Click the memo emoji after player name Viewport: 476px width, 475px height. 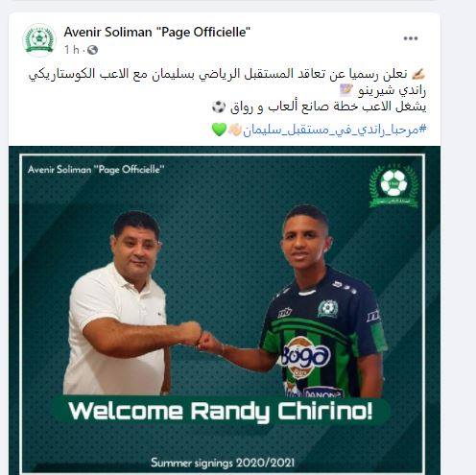(x=346, y=90)
